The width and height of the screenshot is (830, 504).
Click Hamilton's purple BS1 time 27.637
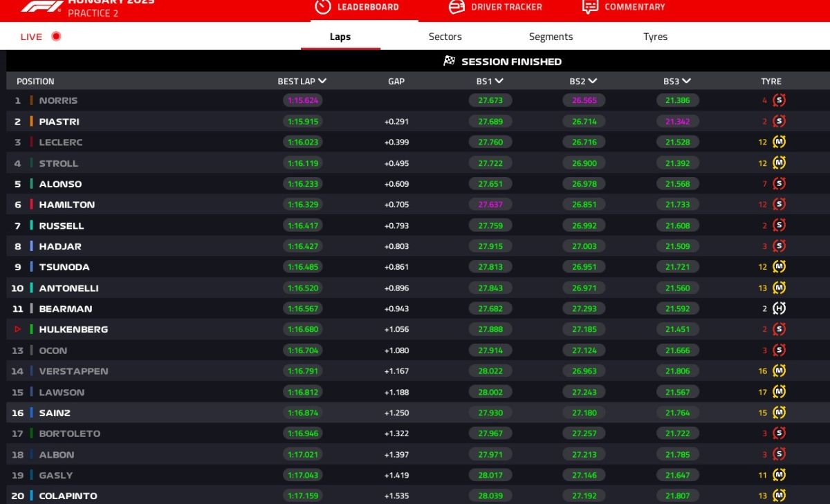click(490, 205)
